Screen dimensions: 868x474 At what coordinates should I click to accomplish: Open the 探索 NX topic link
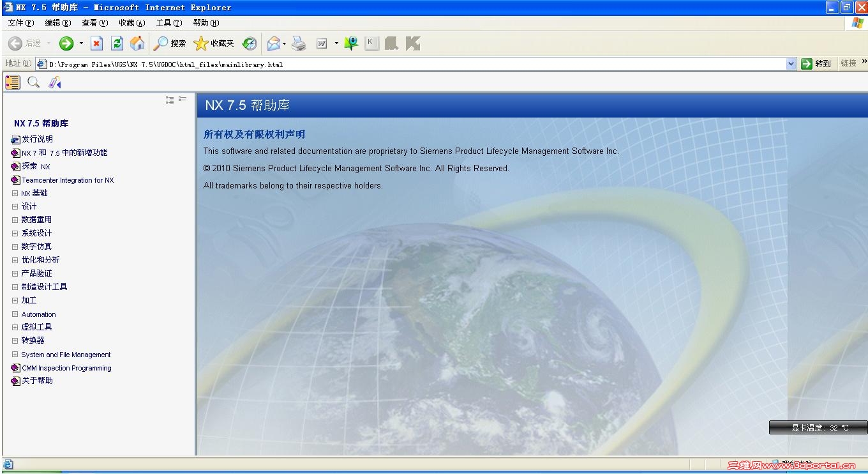(x=36, y=166)
